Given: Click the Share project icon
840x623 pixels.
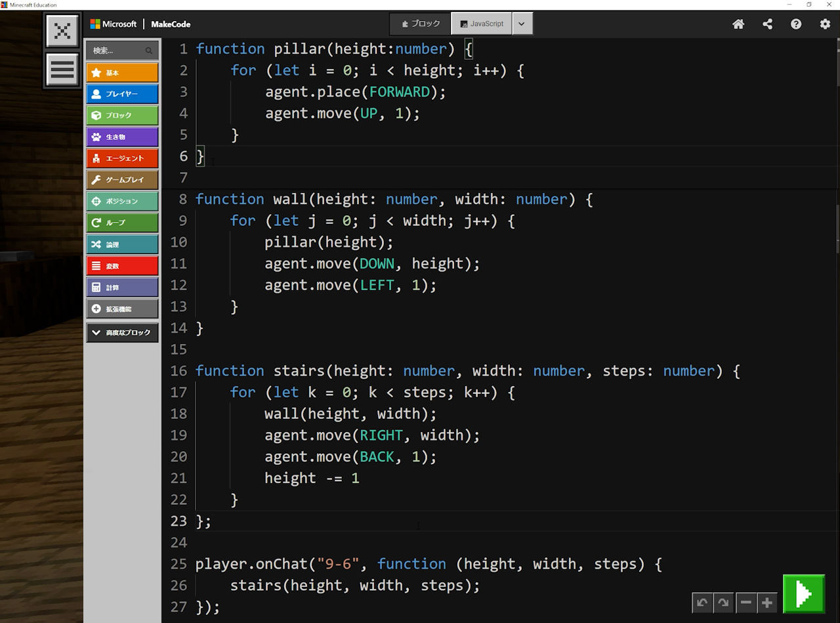Looking at the screenshot, I should (x=767, y=24).
